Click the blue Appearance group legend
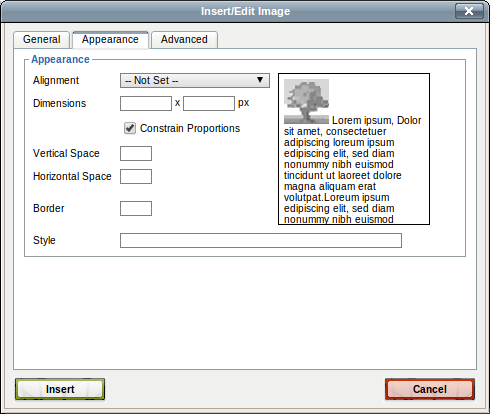 click(x=60, y=59)
